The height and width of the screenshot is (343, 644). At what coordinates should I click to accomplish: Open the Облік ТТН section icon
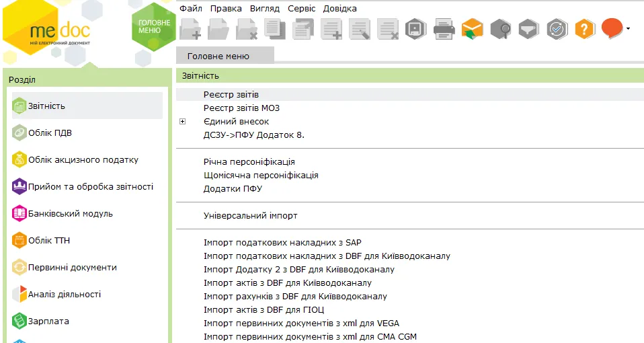(x=19, y=241)
